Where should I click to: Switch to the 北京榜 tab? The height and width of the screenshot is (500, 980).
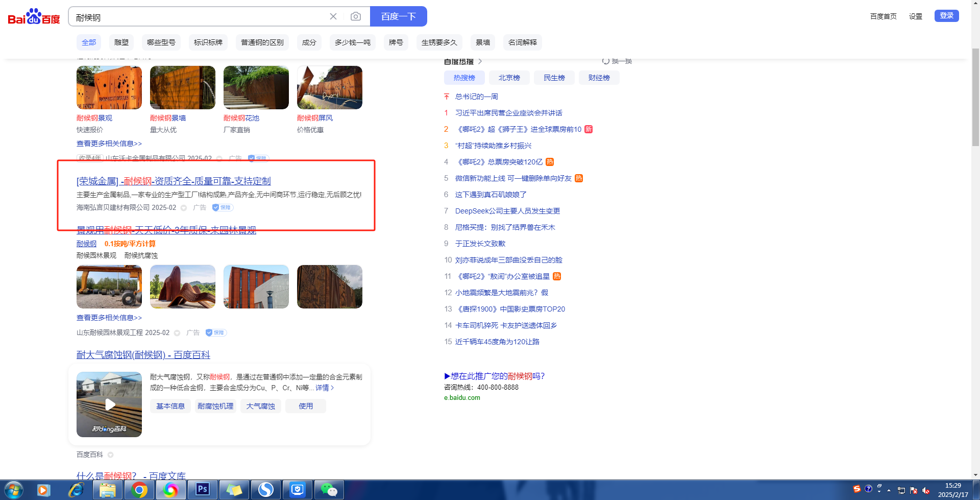click(x=509, y=78)
